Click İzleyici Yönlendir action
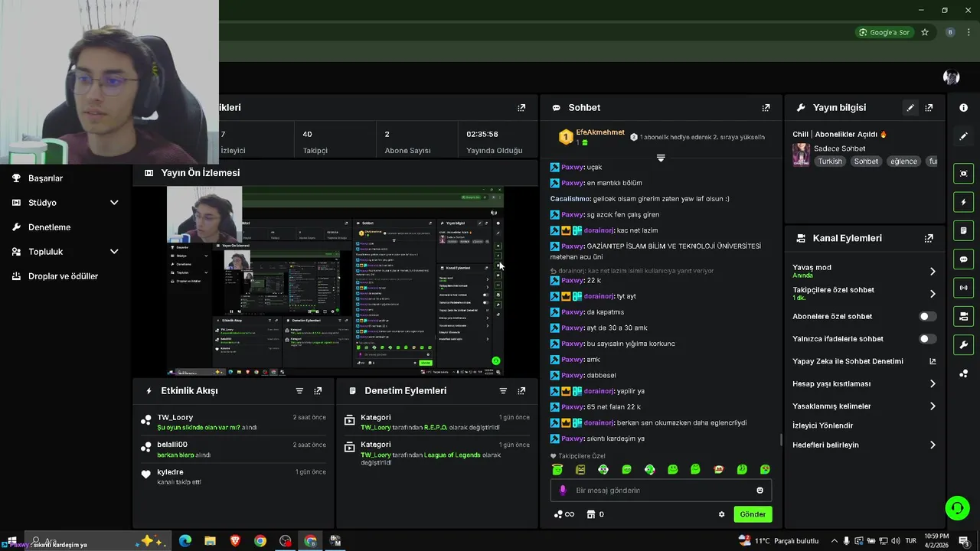Viewport: 980px width, 551px height. pos(822,425)
